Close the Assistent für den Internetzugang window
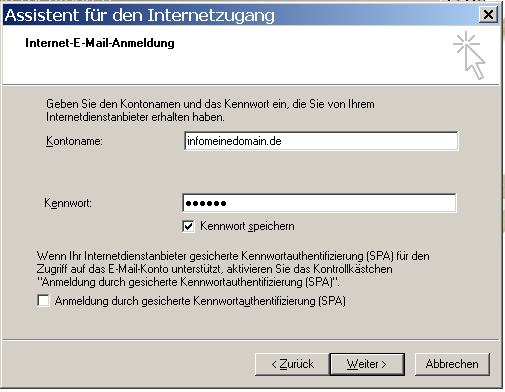Image resolution: width=505 pixels, height=392 pixels. click(488, 15)
